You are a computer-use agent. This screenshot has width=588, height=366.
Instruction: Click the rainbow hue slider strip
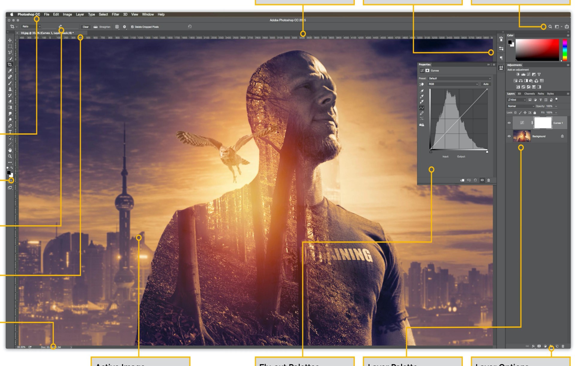pos(565,50)
